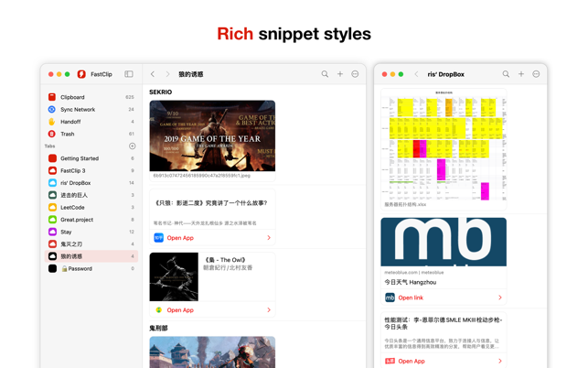Click the Handoff hand icon
588x368 pixels.
pyautogui.click(x=52, y=122)
